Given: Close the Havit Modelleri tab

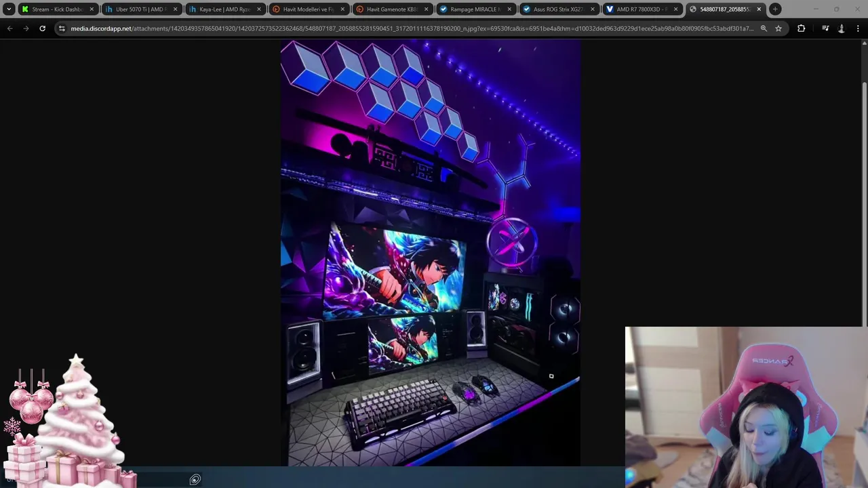Looking at the screenshot, I should pyautogui.click(x=342, y=9).
